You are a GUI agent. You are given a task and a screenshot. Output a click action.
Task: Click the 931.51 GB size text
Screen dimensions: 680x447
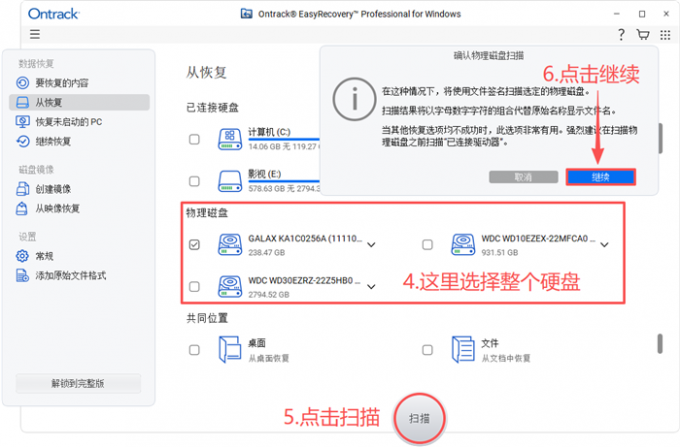tap(500, 252)
